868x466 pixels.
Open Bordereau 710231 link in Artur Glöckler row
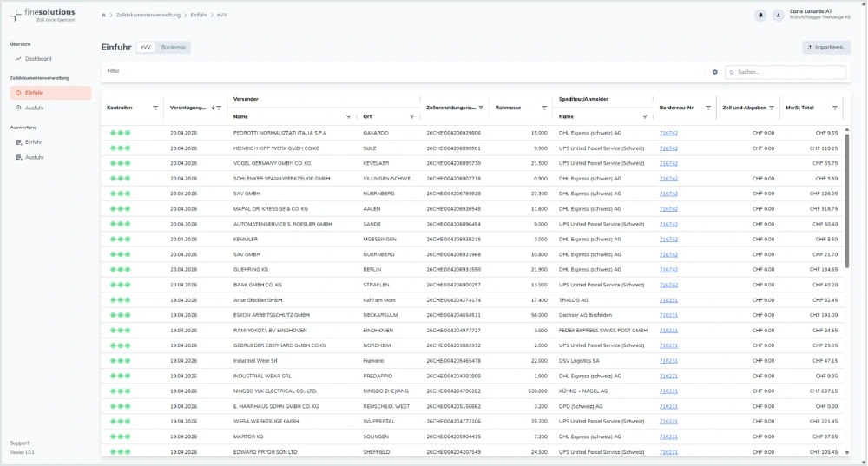coord(668,300)
